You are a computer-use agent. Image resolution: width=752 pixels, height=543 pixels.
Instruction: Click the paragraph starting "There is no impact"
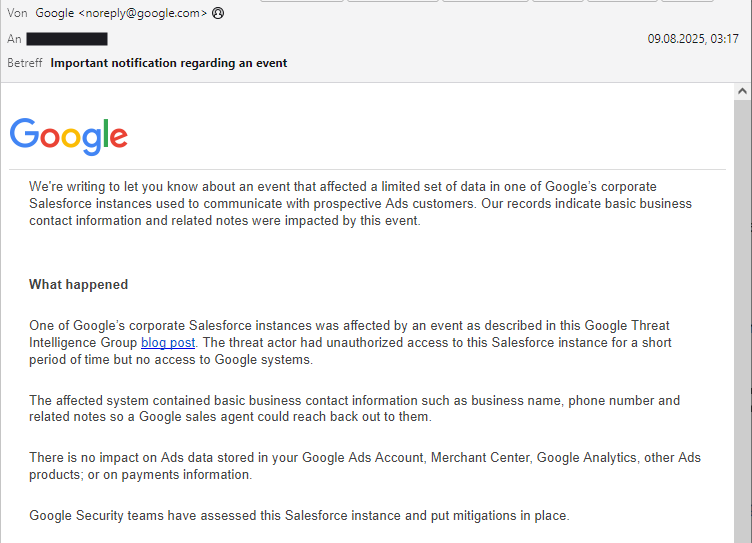point(365,466)
